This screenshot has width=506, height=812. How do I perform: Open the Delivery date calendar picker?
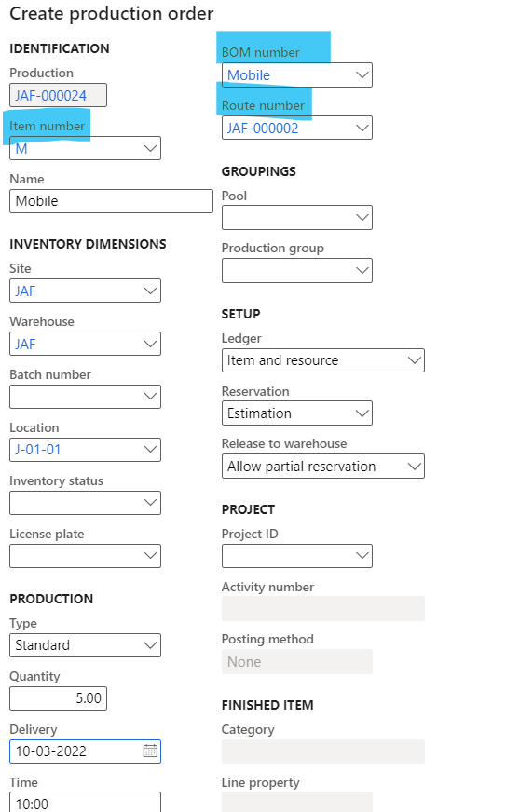(x=150, y=751)
